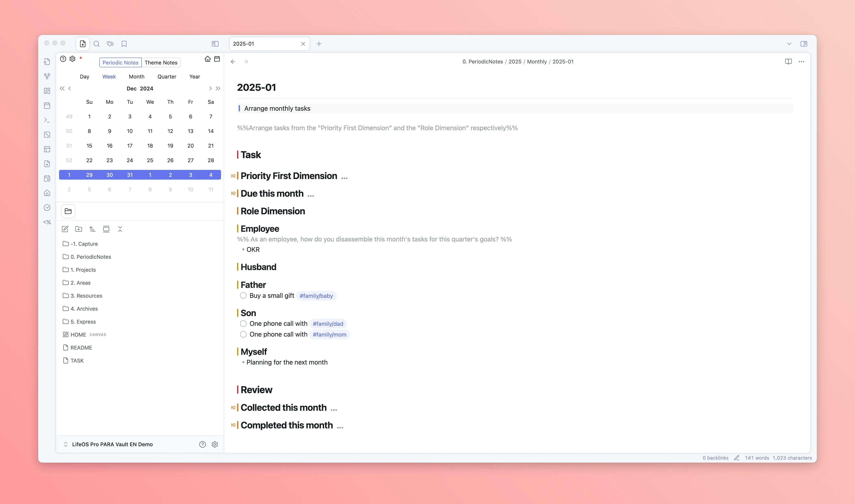The image size is (855, 504).
Task: Select December 25 in the calendar
Action: pyautogui.click(x=150, y=160)
